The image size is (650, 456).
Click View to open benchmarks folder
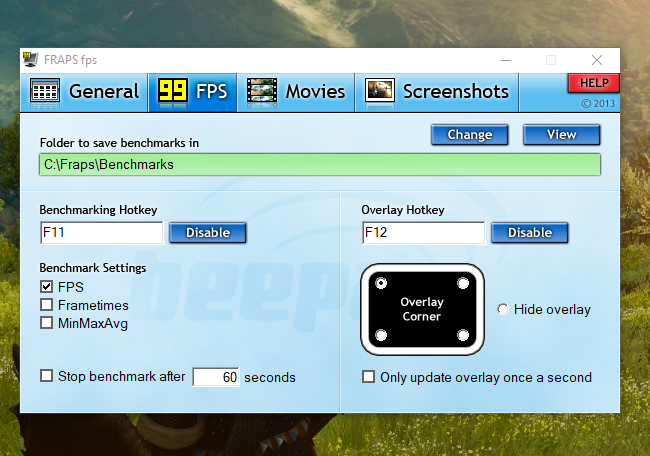pyautogui.click(x=562, y=135)
